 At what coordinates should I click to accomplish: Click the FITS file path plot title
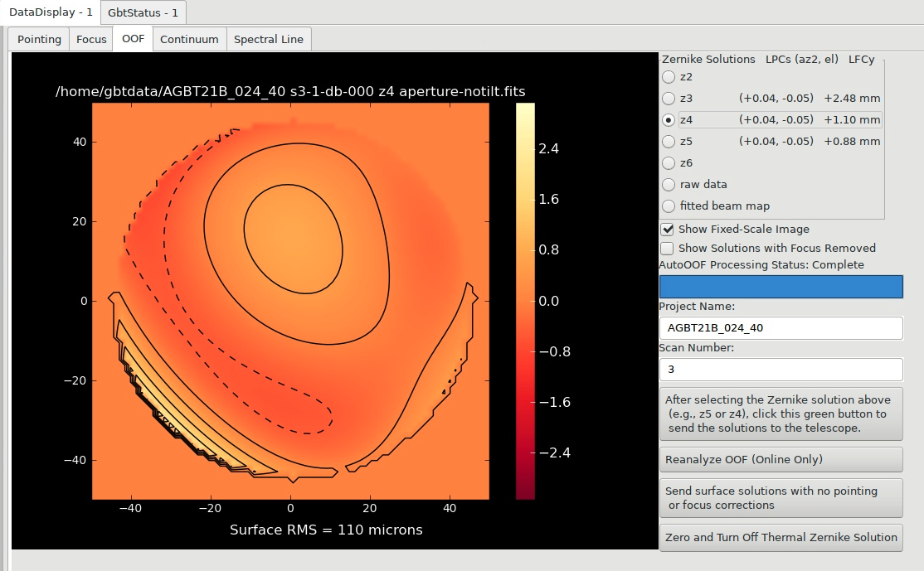point(290,92)
